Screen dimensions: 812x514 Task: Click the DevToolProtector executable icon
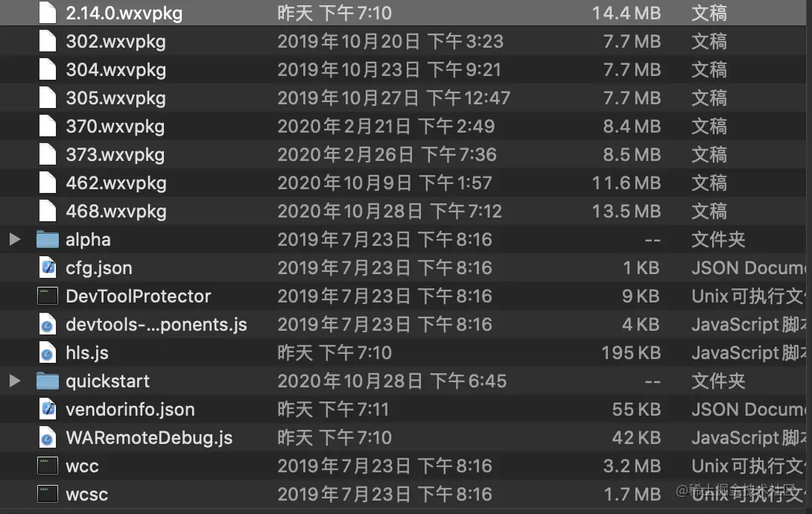(x=48, y=296)
